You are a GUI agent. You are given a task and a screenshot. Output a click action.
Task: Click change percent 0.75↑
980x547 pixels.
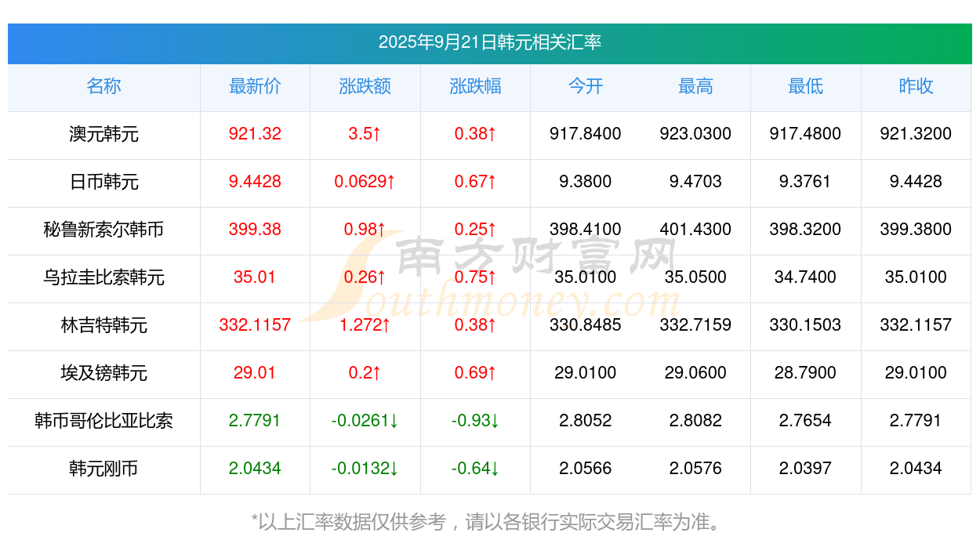pyautogui.click(x=476, y=277)
